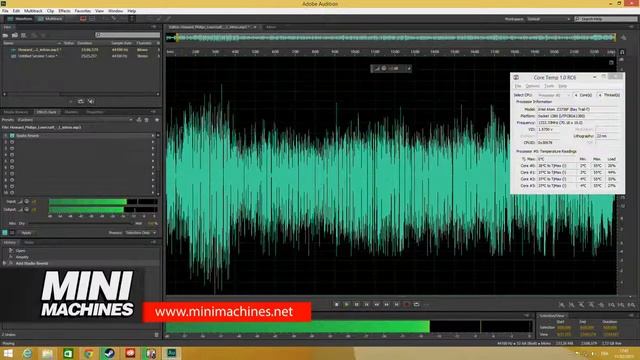Import file icon in Files panel
Screen dimensions: 640x360
(15, 36)
